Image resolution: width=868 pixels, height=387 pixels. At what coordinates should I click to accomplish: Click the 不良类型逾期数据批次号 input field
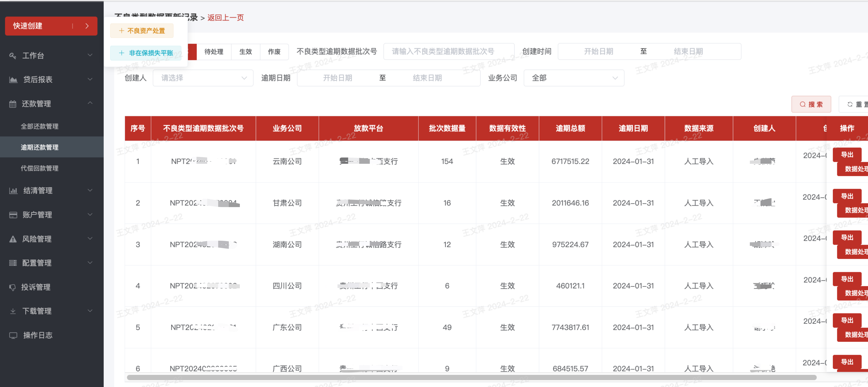coord(449,52)
